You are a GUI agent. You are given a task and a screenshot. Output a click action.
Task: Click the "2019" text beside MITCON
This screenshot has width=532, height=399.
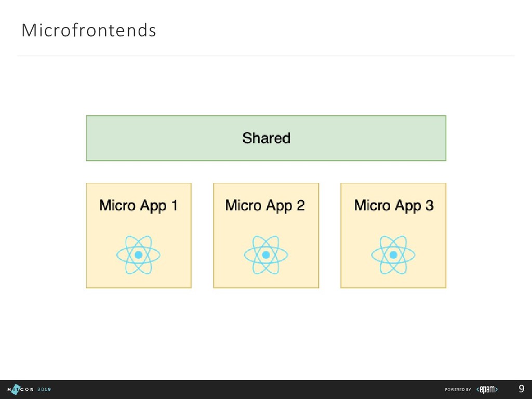point(44,389)
